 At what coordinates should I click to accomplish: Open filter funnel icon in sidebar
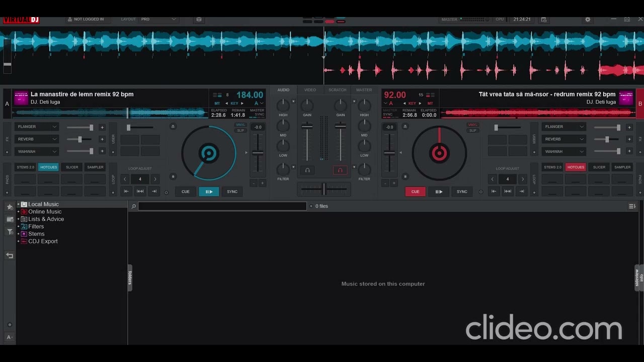point(10,232)
